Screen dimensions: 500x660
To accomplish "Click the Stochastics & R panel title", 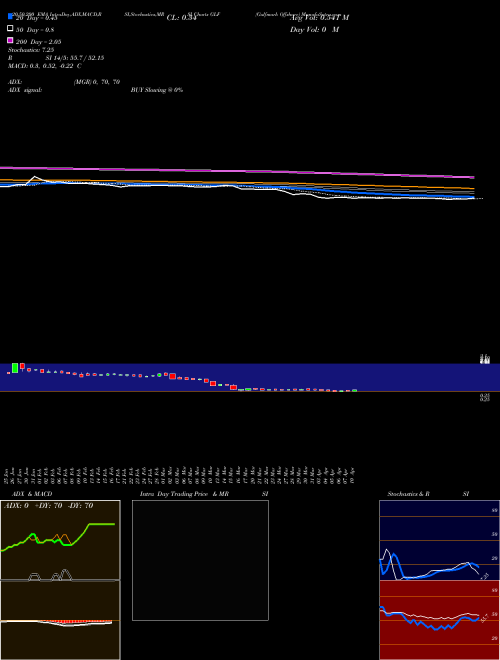I will (x=408, y=494).
